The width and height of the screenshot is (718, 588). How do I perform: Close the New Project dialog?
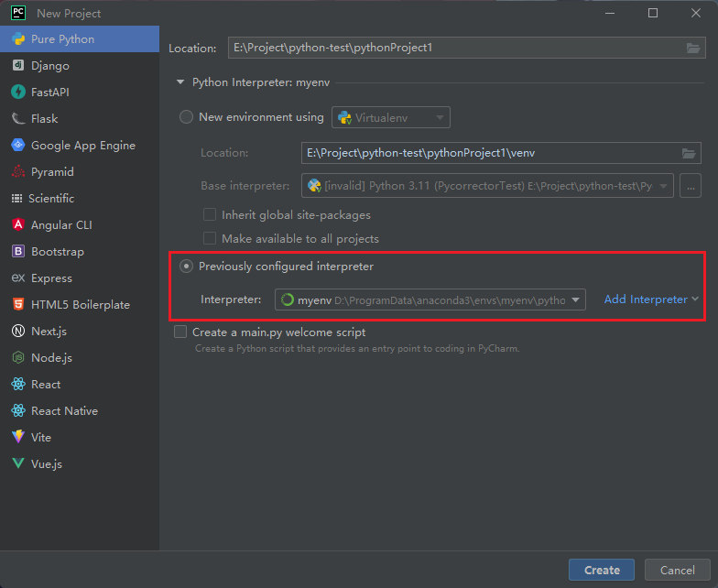coord(696,13)
